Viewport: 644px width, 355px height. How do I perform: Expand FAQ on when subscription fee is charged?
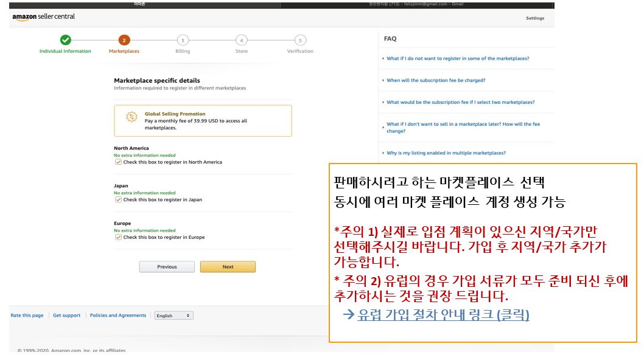pos(436,80)
